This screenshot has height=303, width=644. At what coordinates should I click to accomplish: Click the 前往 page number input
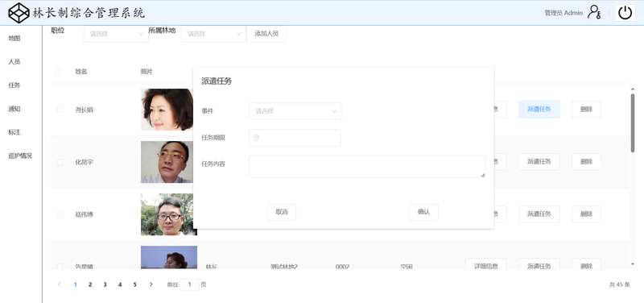[x=189, y=284]
